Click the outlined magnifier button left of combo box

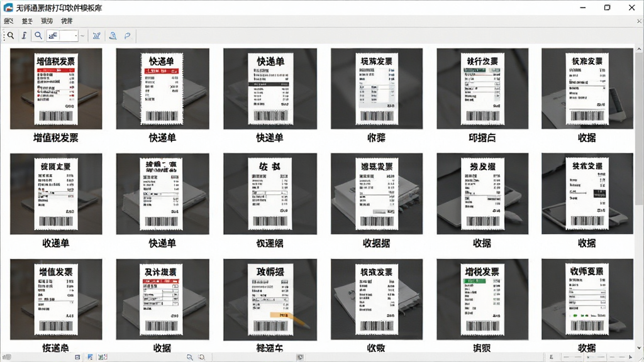tap(38, 36)
